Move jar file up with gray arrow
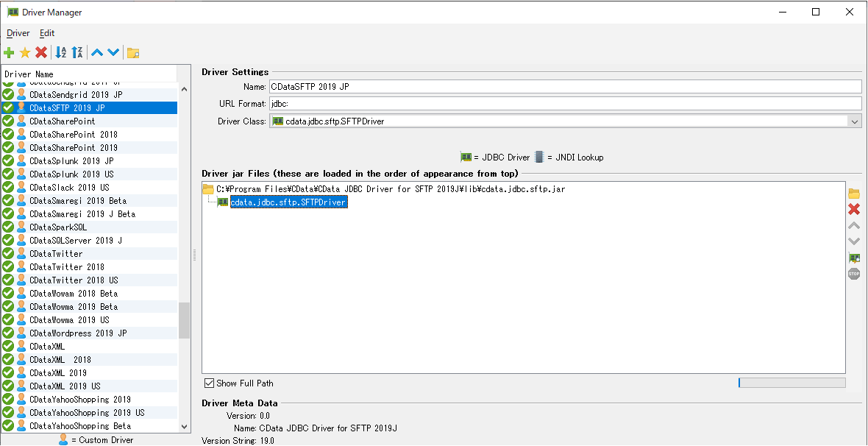Image resolution: width=868 pixels, height=446 pixels. pos(854,225)
